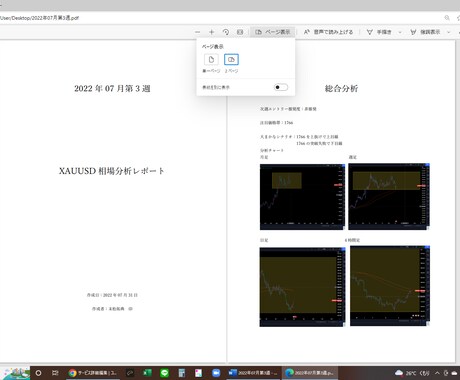Switch to Word document on taskbar

coord(253,373)
